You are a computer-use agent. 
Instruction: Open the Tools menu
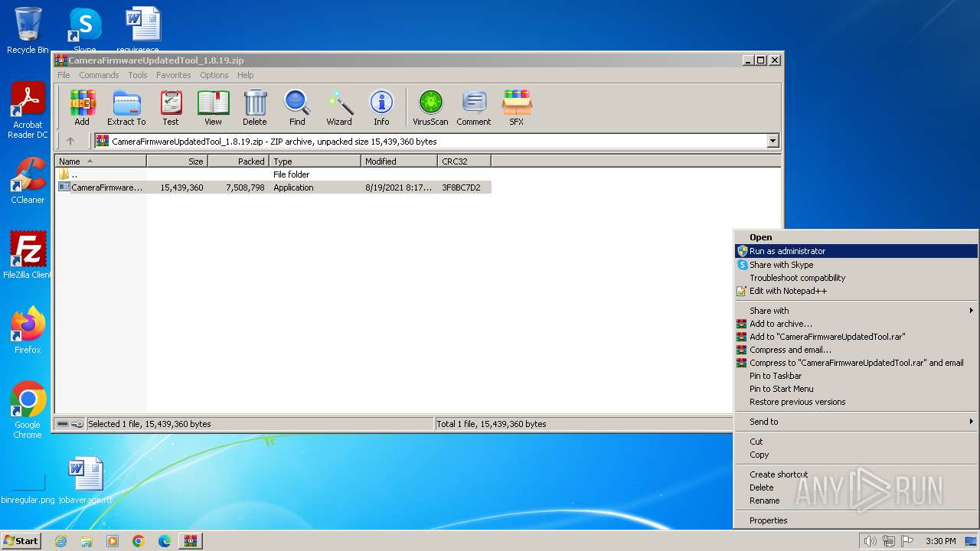pos(138,75)
